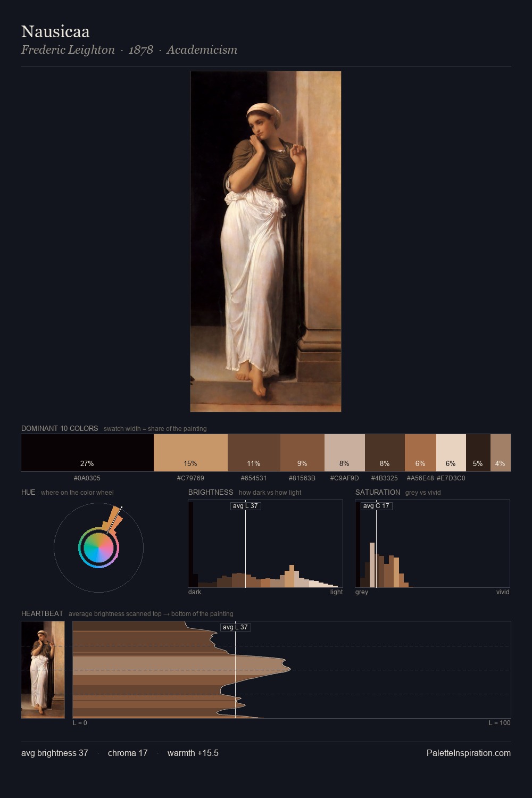Click the 'warmth +15.5' footer stat

click(193, 753)
